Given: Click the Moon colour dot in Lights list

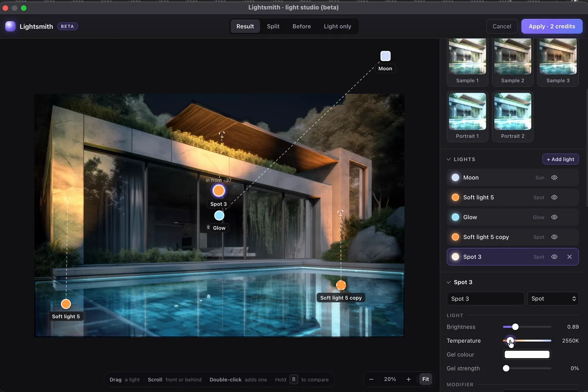Looking at the screenshot, I should click(455, 177).
